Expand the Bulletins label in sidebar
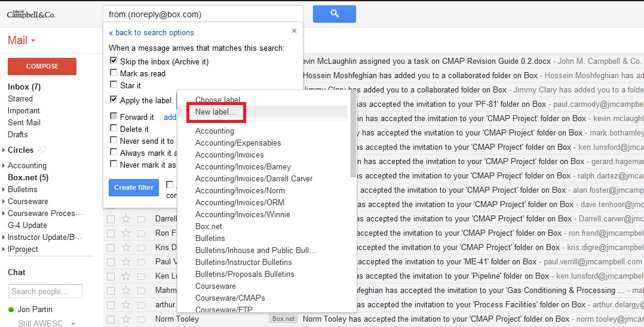Screen dimensions: 644x327 tap(4, 190)
